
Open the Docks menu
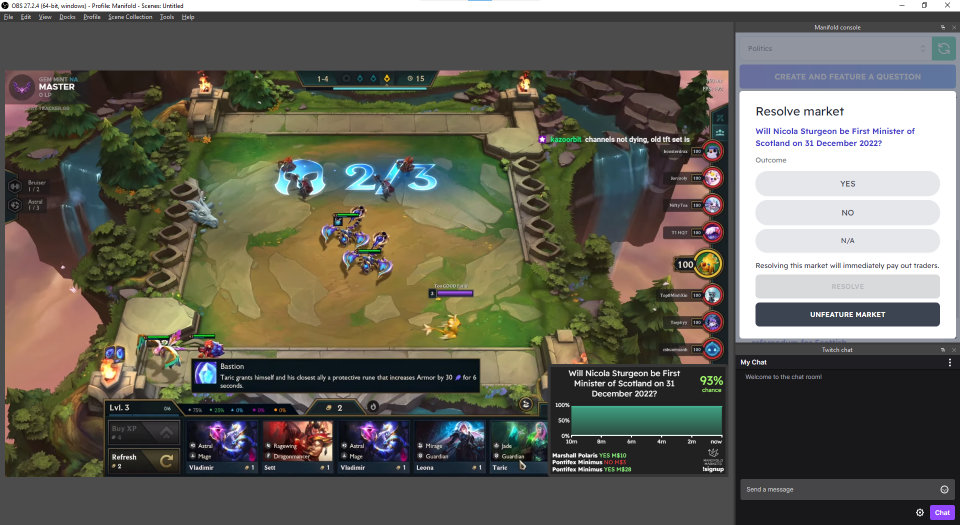67,17
